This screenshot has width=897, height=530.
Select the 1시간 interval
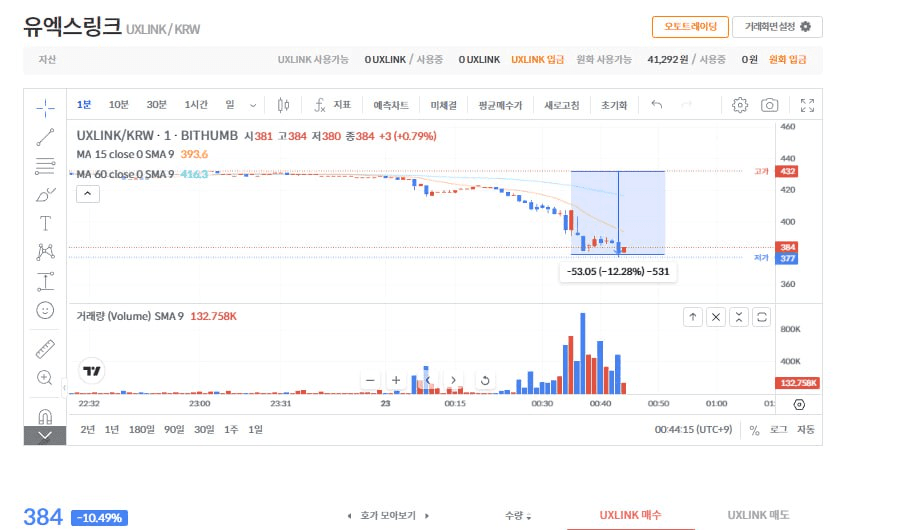click(x=196, y=105)
